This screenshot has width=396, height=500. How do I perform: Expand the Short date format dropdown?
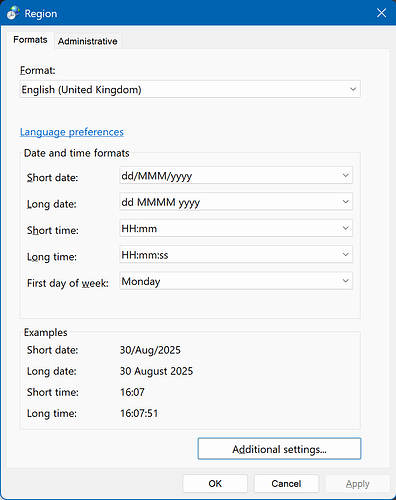[x=236, y=175]
